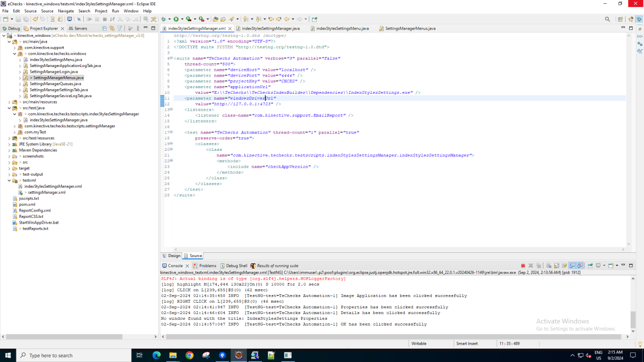Click the green Run button in toolbar
The height and width of the screenshot is (362, 644).
[x=176, y=19]
